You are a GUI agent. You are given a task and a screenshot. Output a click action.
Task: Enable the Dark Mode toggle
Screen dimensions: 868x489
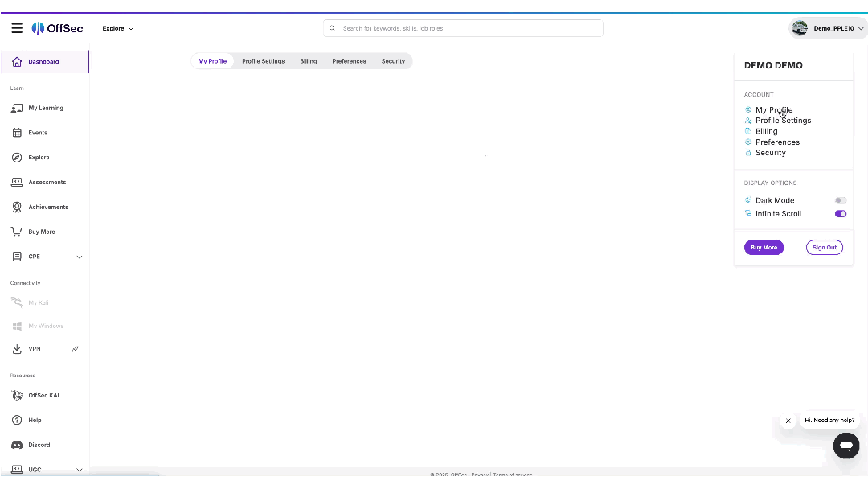[840, 200]
